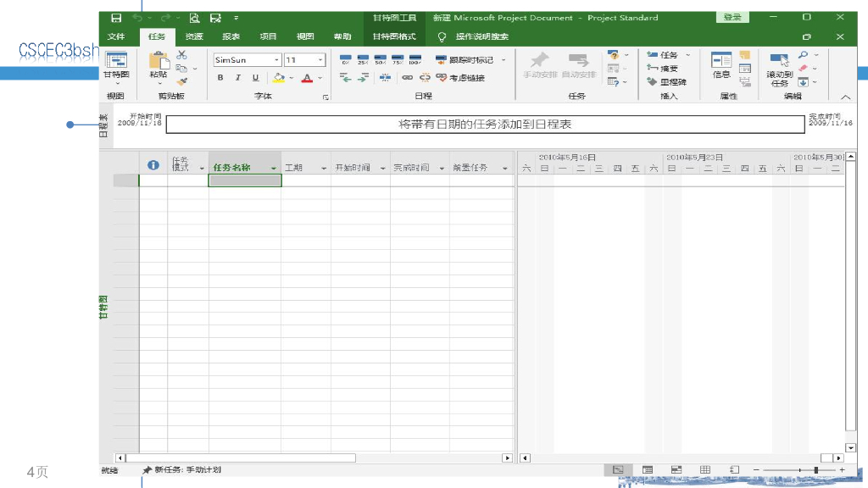Click the Link tasks chain icon
This screenshot has width=868, height=488.
[x=406, y=78]
